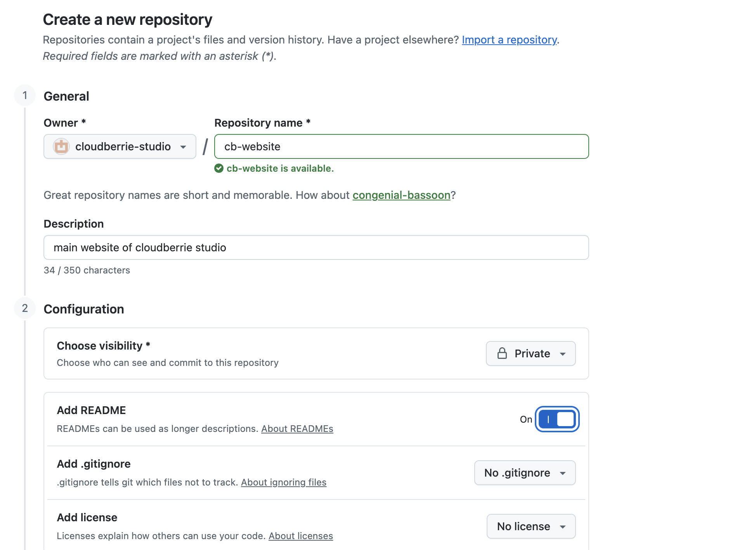Screen dimensions: 756x550
Task: Click 'Choose who can see and commit' text
Action: pos(168,362)
